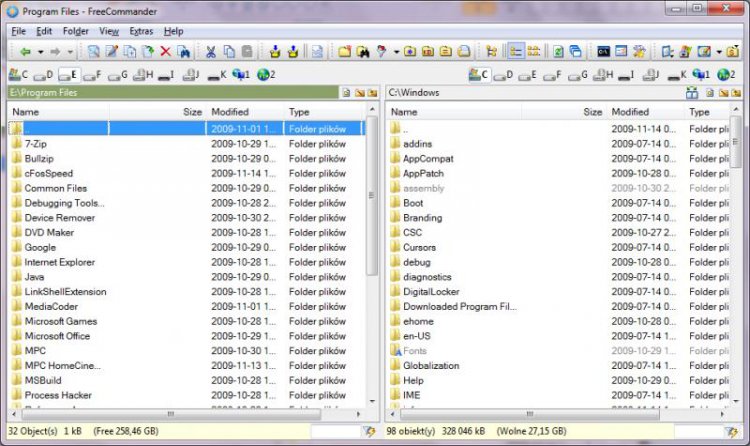Click the move files green arrow icon
This screenshot has height=446, width=750.
click(148, 51)
